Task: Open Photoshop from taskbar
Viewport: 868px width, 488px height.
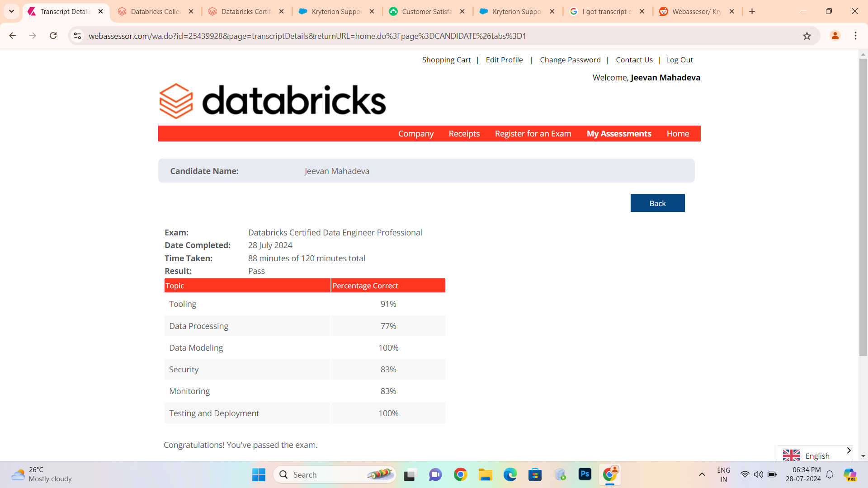Action: point(585,474)
